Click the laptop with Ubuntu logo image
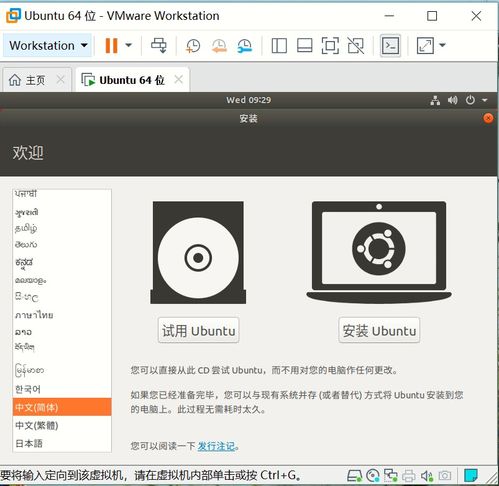The image size is (499, 486). [379, 252]
